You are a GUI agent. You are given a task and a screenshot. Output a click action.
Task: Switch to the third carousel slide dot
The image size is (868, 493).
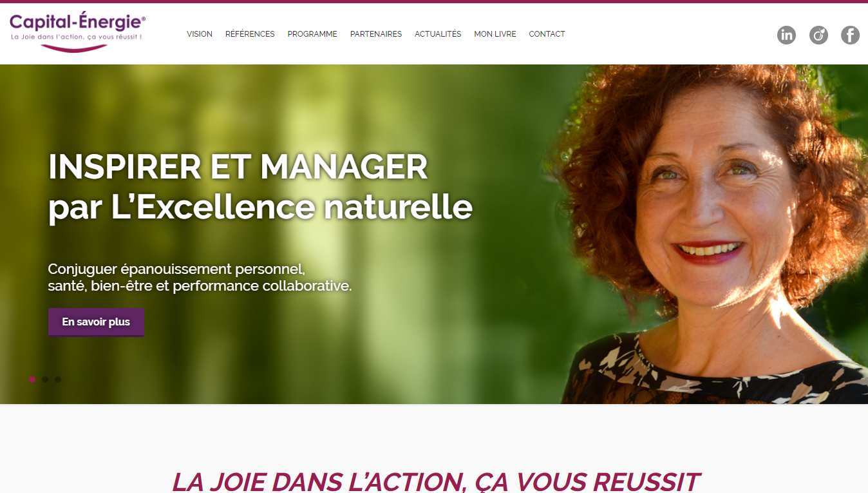[58, 380]
